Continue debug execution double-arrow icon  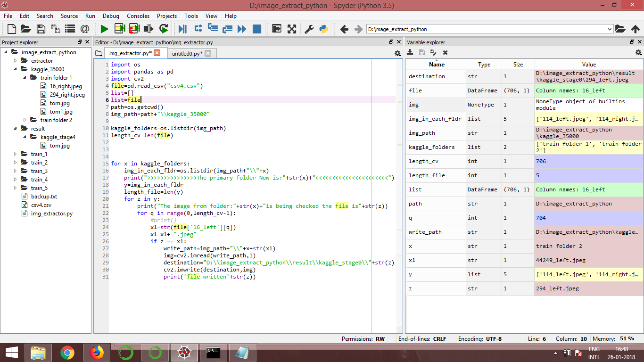pos(242,29)
